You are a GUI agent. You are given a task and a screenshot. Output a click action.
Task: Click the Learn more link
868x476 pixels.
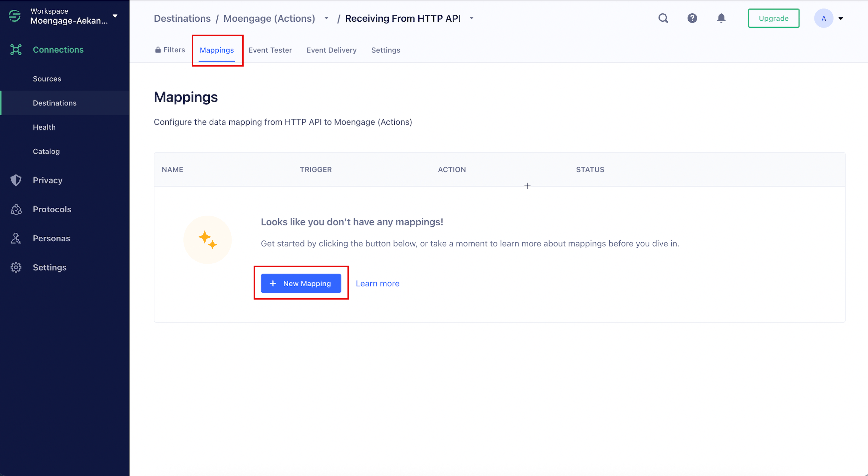pyautogui.click(x=377, y=284)
